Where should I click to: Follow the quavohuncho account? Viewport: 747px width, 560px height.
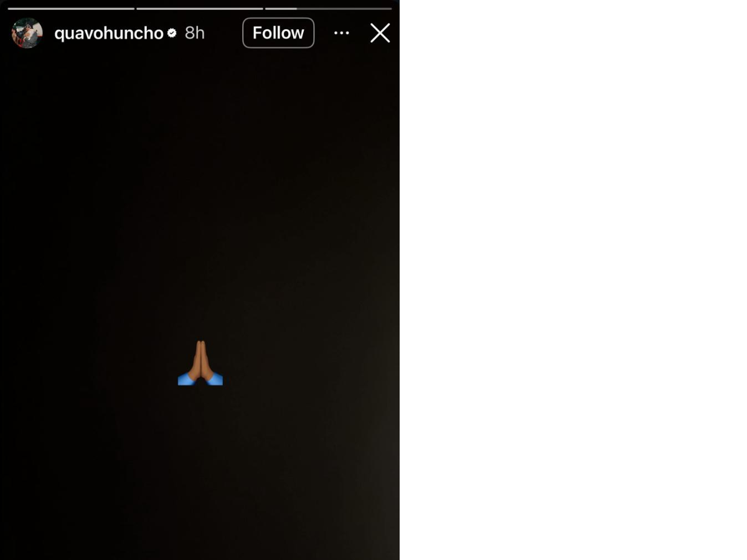(278, 33)
